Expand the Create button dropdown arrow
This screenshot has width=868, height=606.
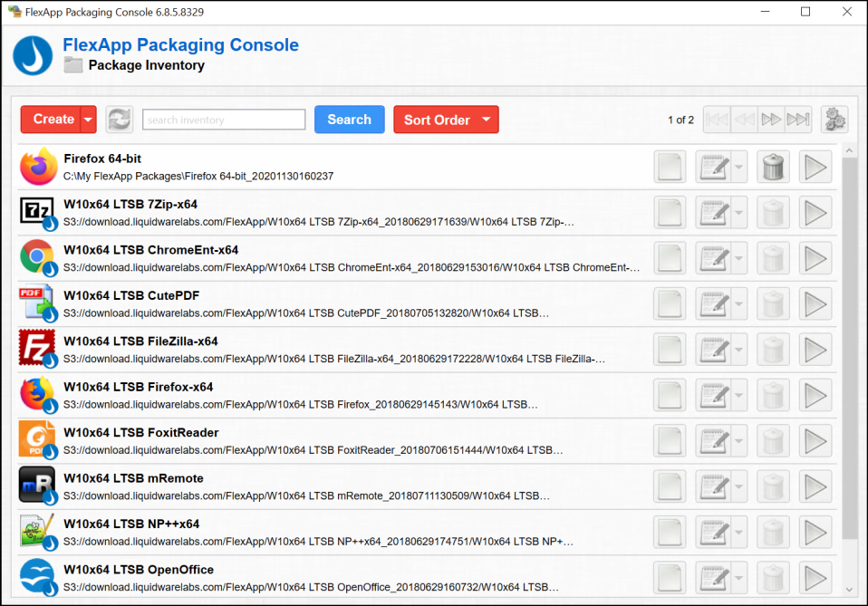88,120
